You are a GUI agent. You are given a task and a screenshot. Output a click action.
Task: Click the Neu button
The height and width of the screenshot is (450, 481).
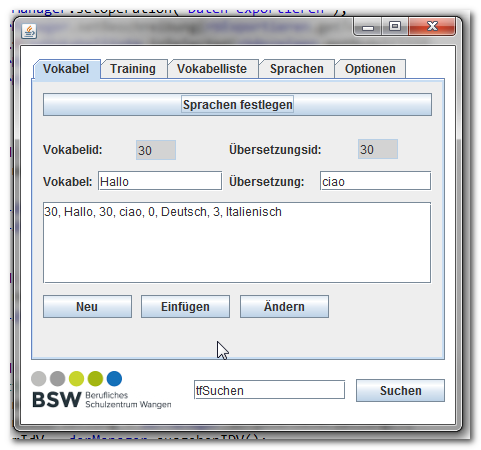point(87,306)
